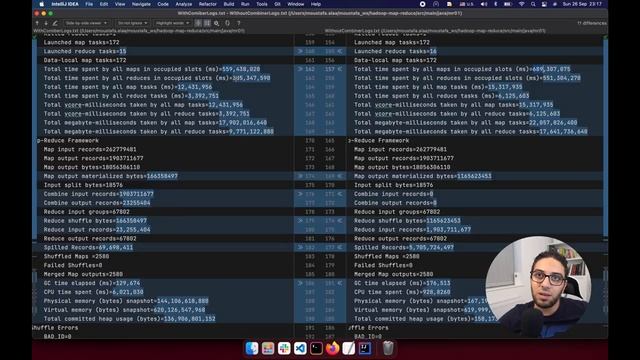Open Slack from the dock
Viewport: 640px width, 360px height.
click(284, 348)
